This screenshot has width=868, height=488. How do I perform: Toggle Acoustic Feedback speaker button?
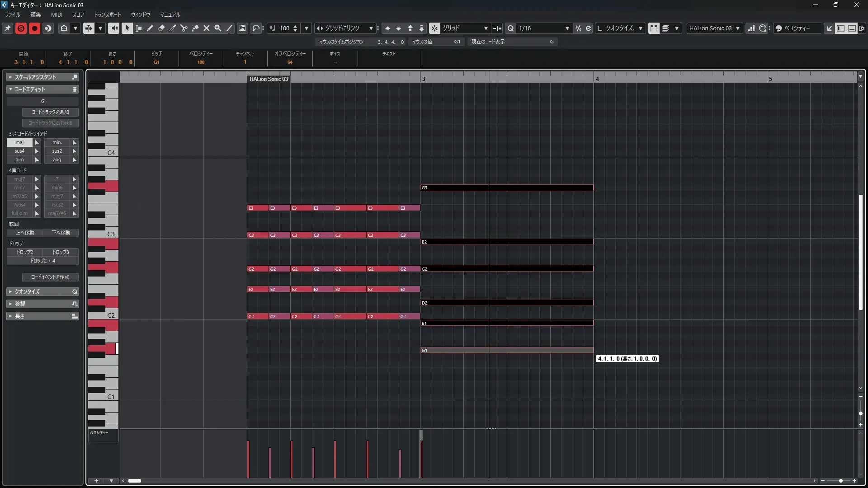(x=113, y=28)
